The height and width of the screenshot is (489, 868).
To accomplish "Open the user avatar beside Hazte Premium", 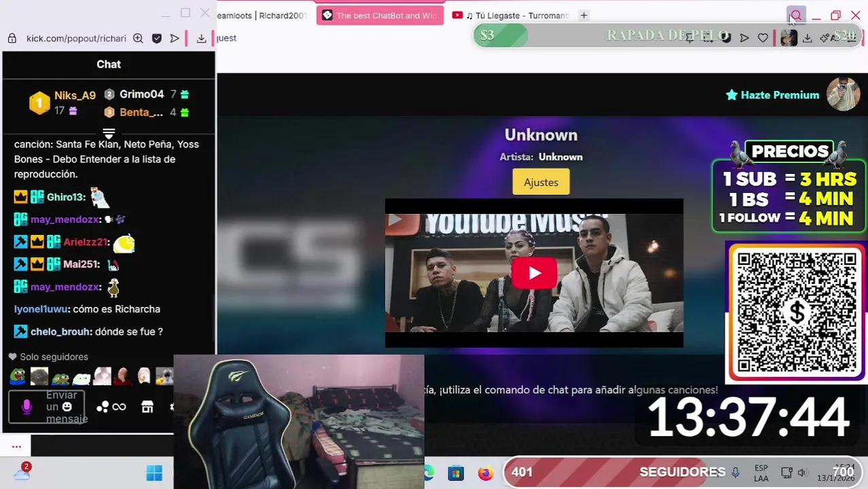I will (x=843, y=94).
